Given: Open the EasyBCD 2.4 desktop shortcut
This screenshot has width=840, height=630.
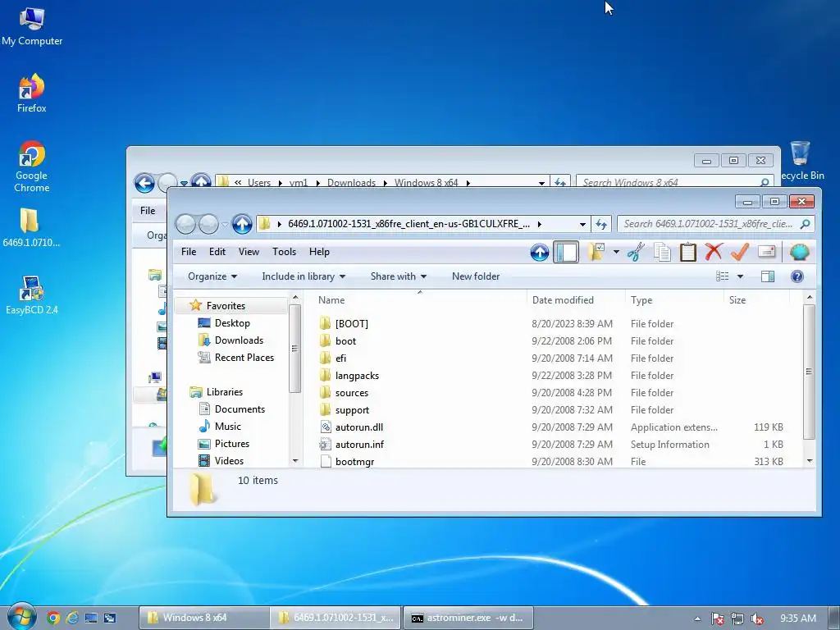Looking at the screenshot, I should click(32, 294).
